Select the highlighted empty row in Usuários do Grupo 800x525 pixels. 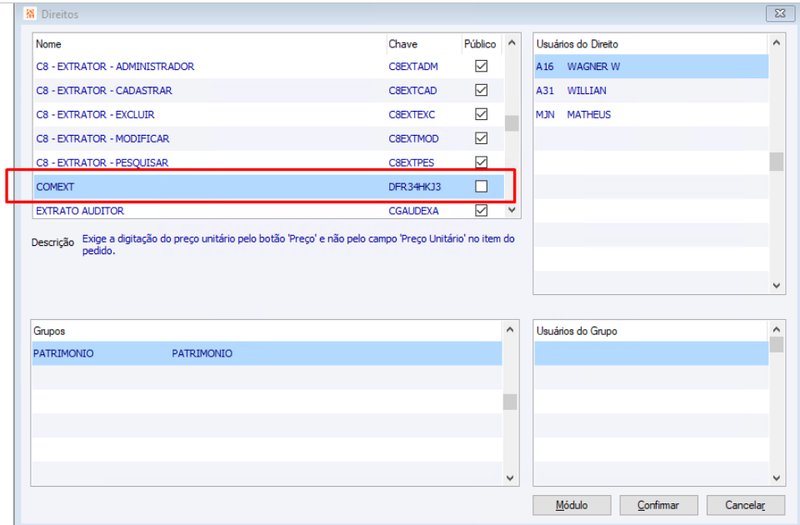652,353
